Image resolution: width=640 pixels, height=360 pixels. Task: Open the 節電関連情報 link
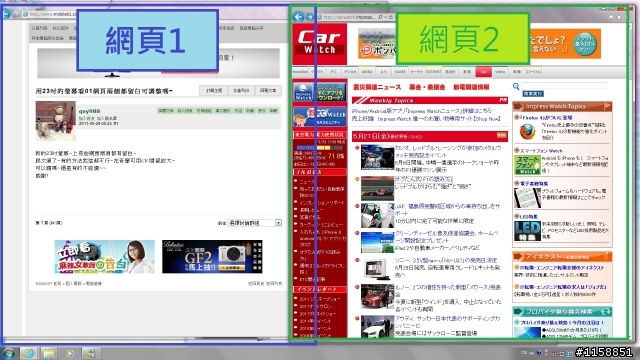tap(471, 87)
